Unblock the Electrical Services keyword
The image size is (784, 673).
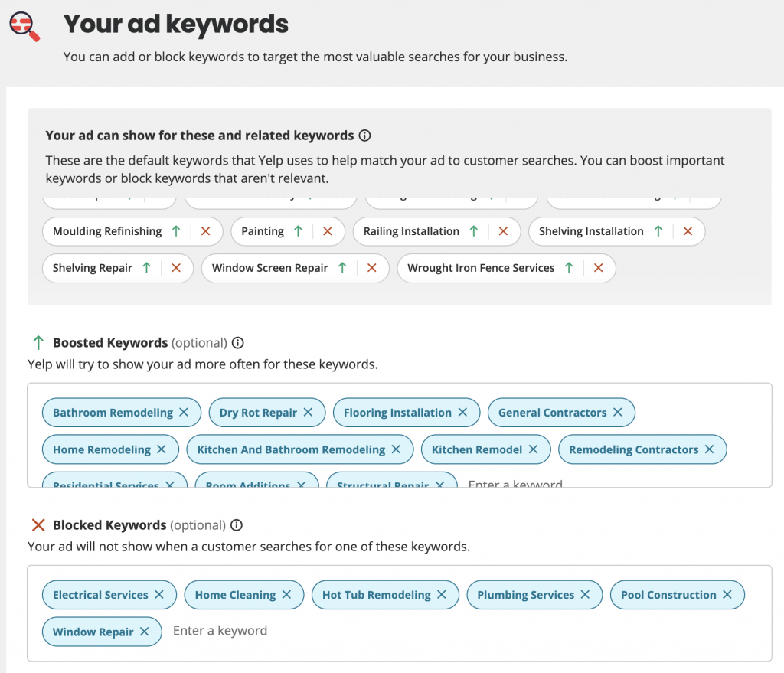pos(159,594)
